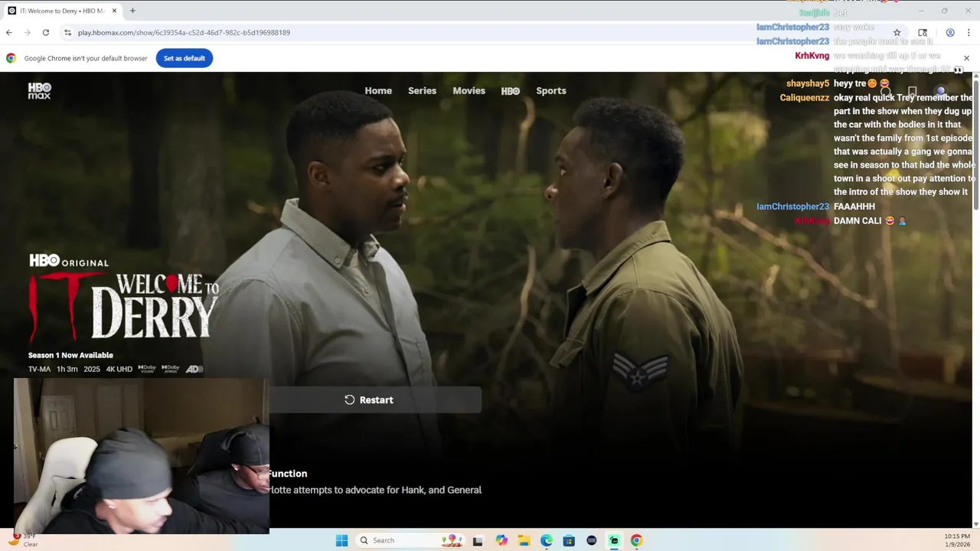
Task: Open the Windows Start menu
Action: click(x=341, y=540)
